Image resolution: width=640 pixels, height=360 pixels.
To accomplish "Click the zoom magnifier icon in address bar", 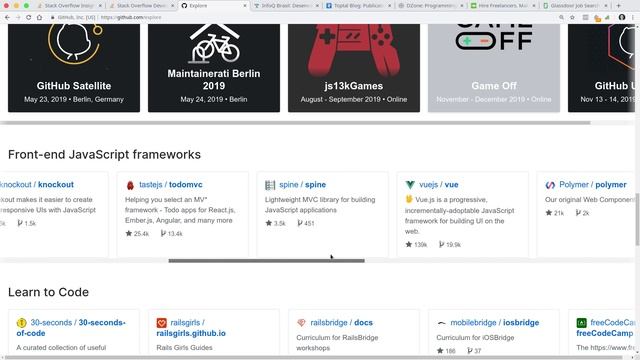I will tap(562, 18).
